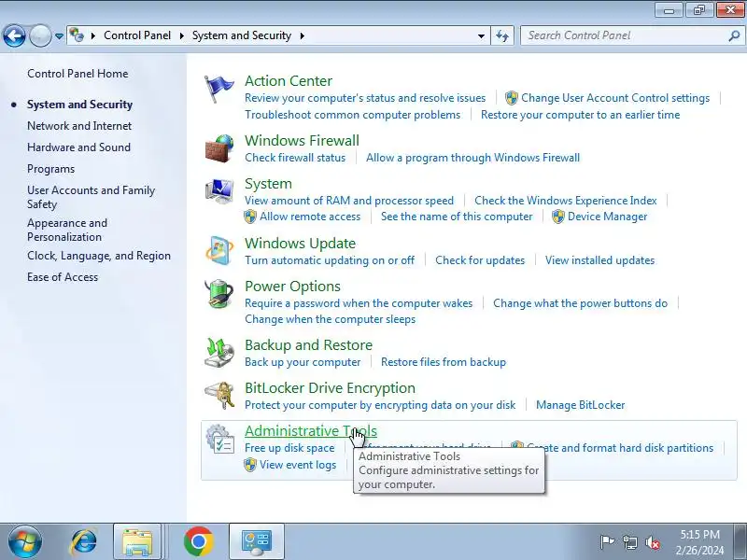
Task: Click the Windows Update icon
Action: (219, 250)
